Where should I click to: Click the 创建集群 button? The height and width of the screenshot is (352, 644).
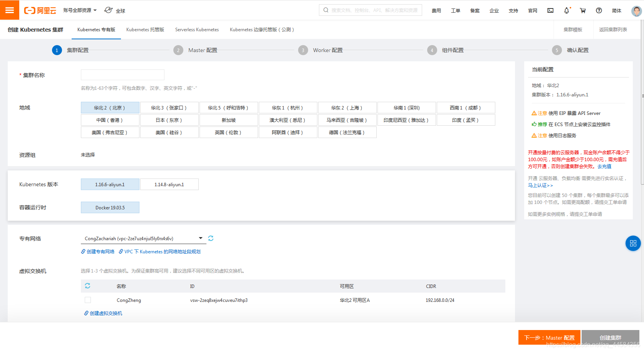pos(610,337)
